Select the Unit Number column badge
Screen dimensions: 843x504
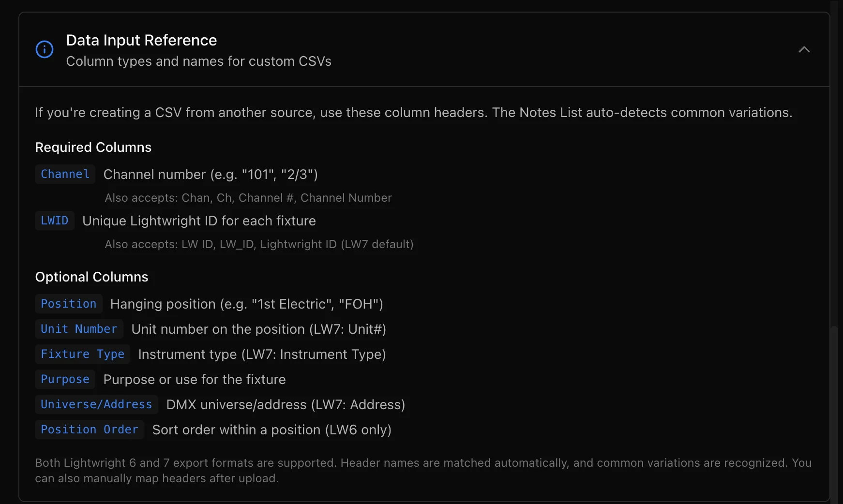pos(79,329)
